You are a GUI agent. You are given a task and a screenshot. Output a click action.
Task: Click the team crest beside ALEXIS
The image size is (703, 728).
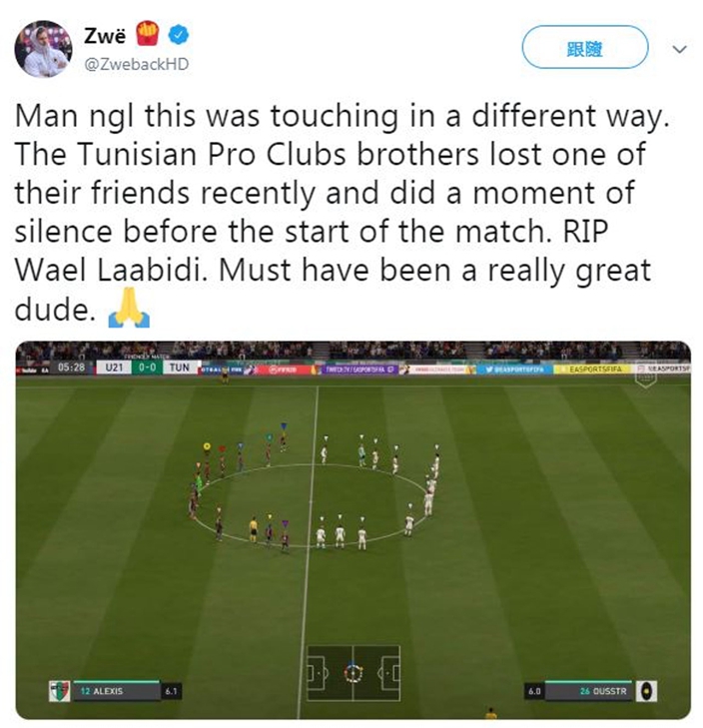pos(60,691)
